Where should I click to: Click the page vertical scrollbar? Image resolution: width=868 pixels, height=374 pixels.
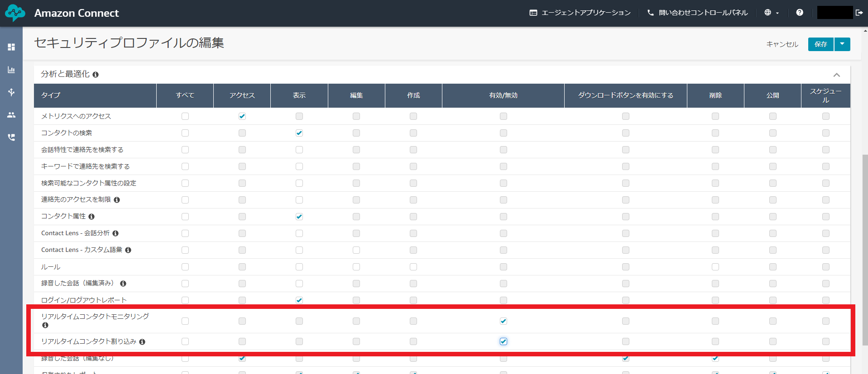[865, 250]
